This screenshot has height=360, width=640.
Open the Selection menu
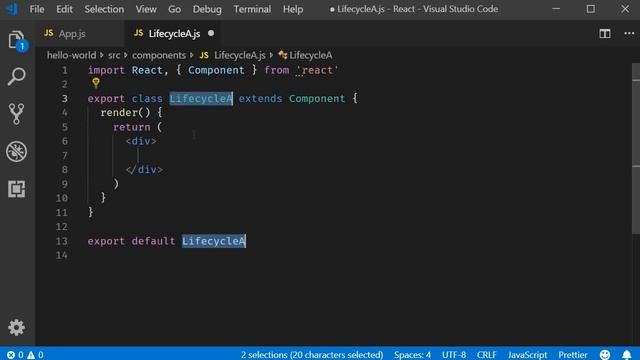pos(104,9)
